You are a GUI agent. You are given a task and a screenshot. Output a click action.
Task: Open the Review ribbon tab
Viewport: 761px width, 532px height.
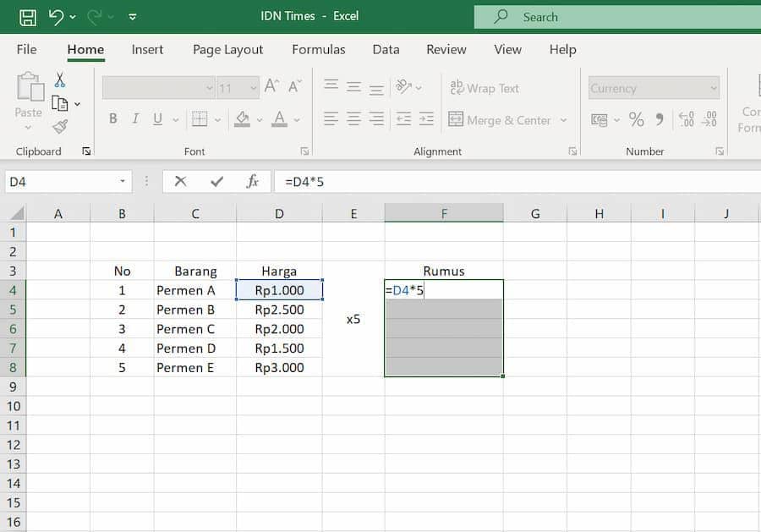pyautogui.click(x=446, y=50)
